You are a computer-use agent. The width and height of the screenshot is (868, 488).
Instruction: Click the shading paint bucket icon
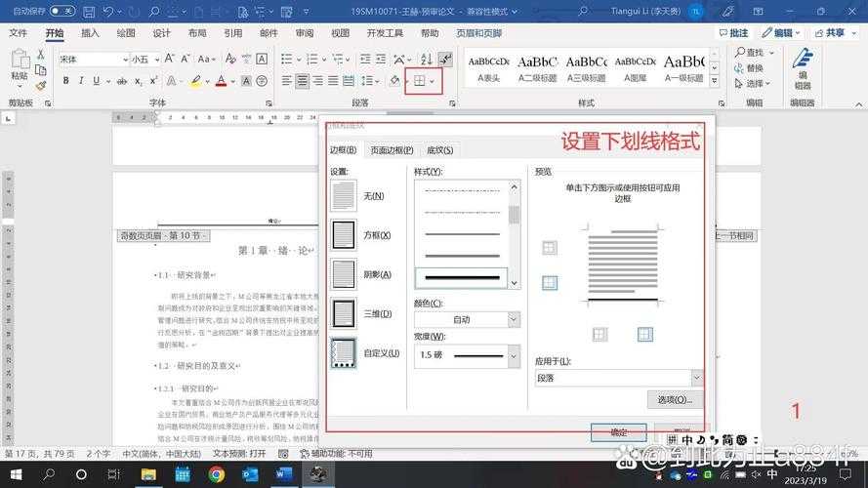pos(394,81)
